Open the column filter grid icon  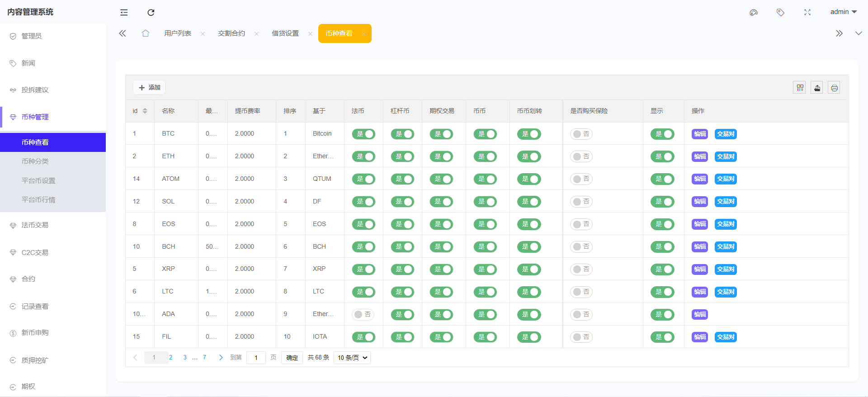tap(800, 88)
